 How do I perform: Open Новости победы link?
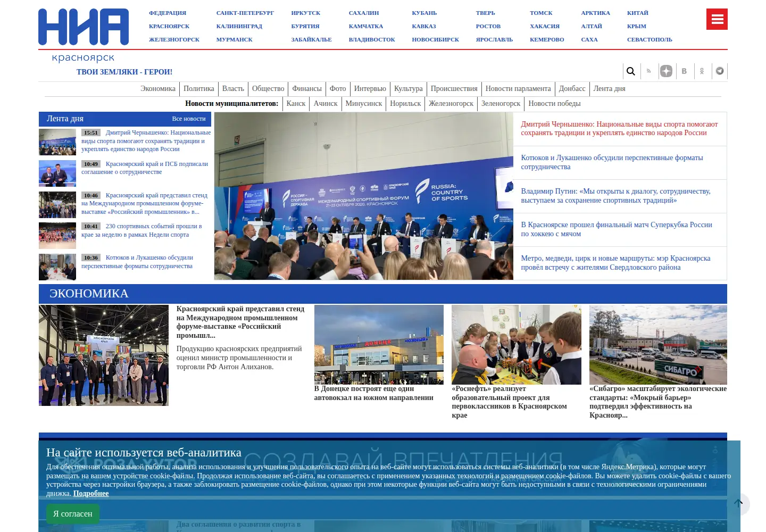[554, 104]
